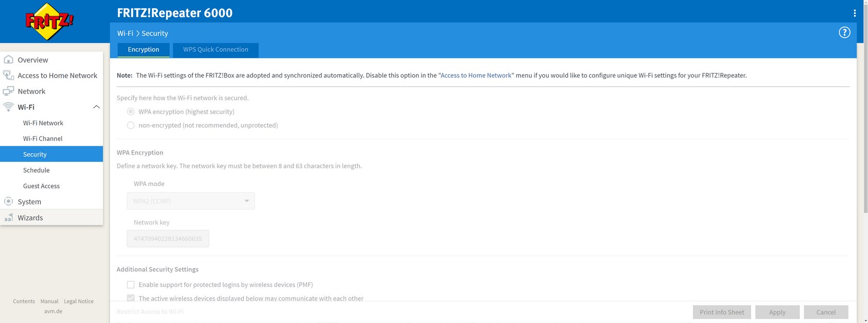This screenshot has height=323, width=868.
Task: Open the help question mark icon
Action: tap(844, 33)
